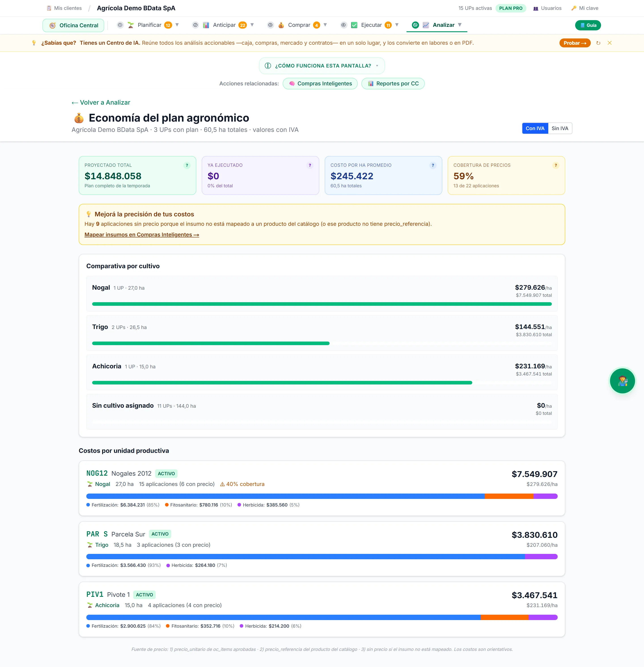644x667 pixels.
Task: Open Compras Inteligentes related action
Action: click(320, 84)
